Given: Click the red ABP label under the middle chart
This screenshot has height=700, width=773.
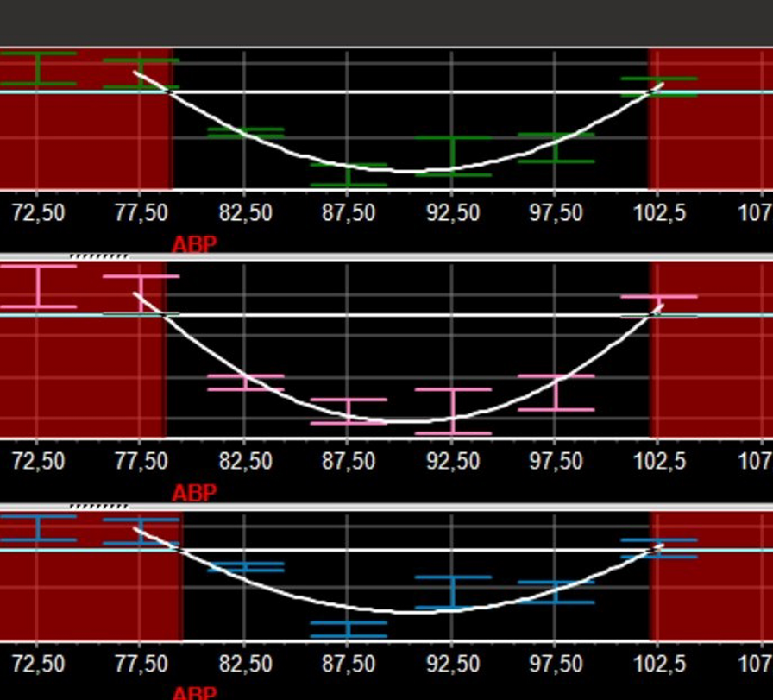Looking at the screenshot, I should coord(194,493).
